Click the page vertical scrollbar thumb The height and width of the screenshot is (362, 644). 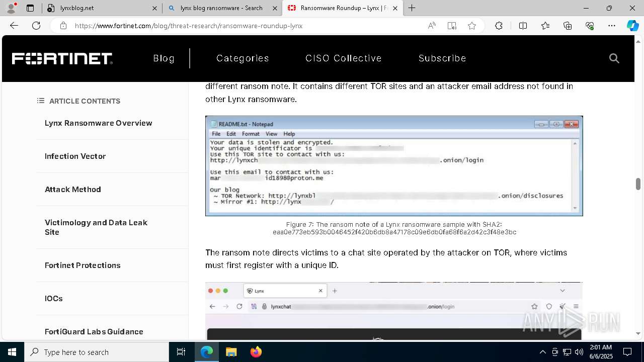638,184
